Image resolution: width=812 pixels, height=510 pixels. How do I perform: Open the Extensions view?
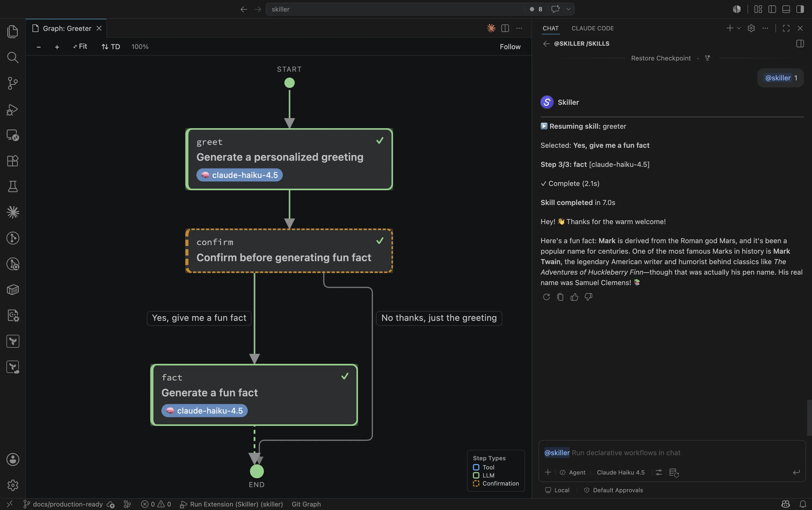tap(13, 161)
